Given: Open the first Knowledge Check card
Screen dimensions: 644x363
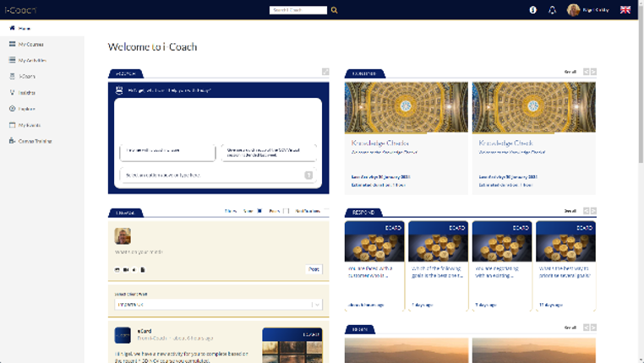Looking at the screenshot, I should pos(406,135).
